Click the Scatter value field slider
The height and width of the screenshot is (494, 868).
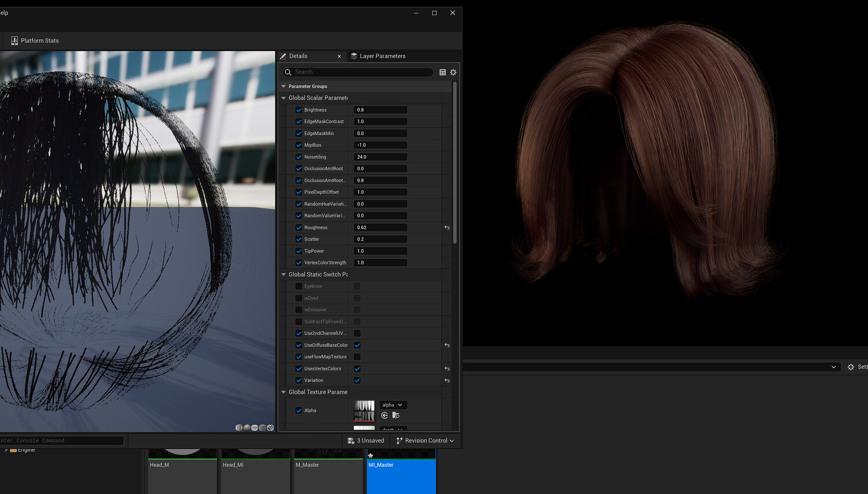[380, 239]
